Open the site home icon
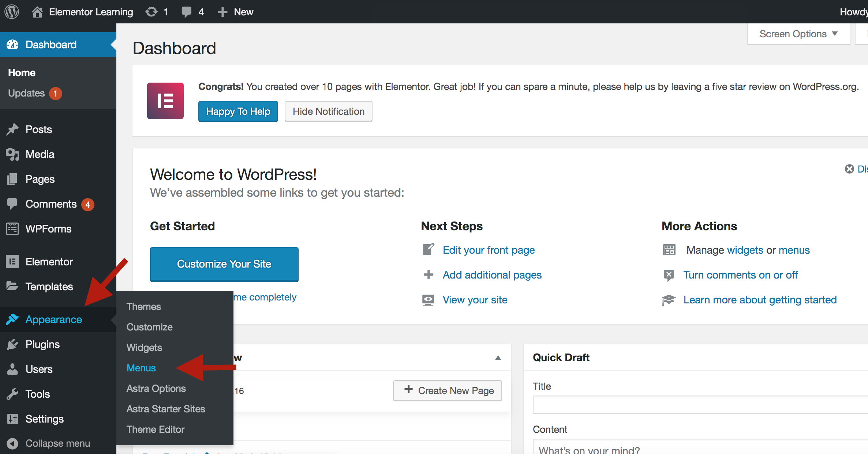 click(x=37, y=12)
